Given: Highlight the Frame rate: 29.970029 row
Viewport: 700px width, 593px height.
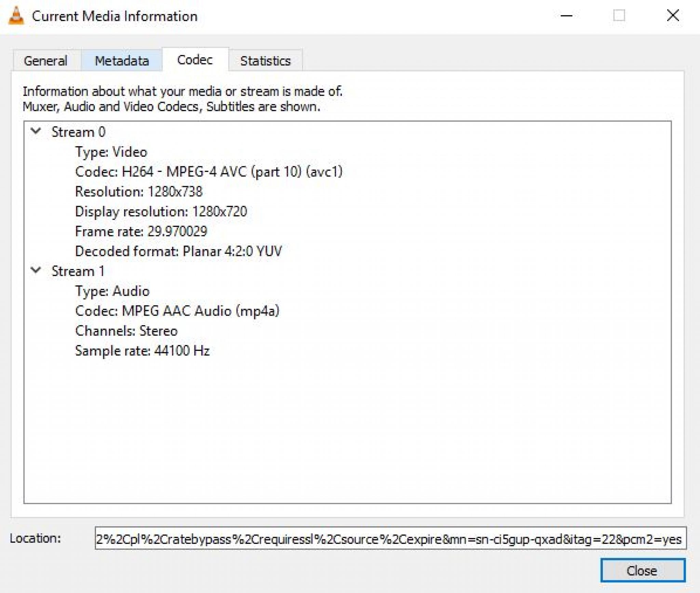Looking at the screenshot, I should (141, 231).
